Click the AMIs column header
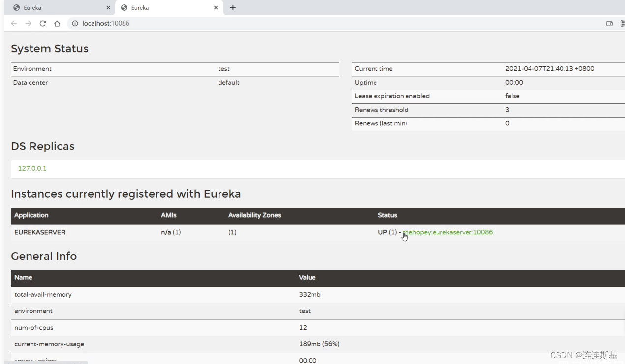 pyautogui.click(x=169, y=215)
